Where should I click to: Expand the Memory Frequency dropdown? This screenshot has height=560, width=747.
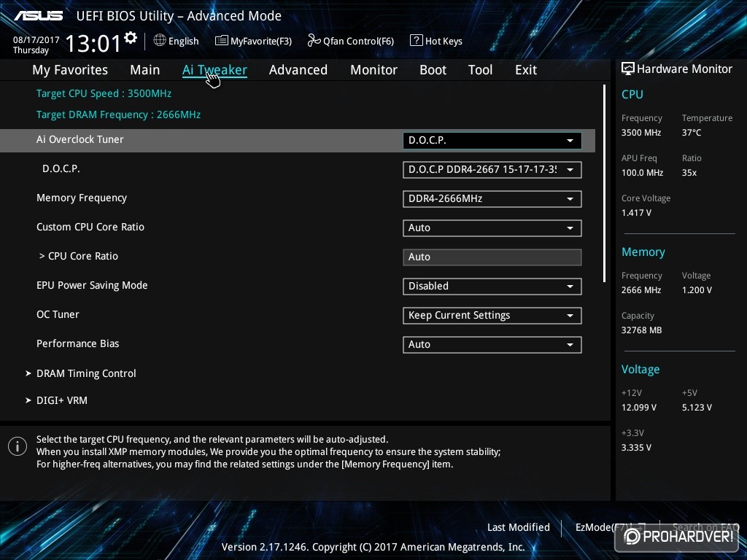point(492,198)
